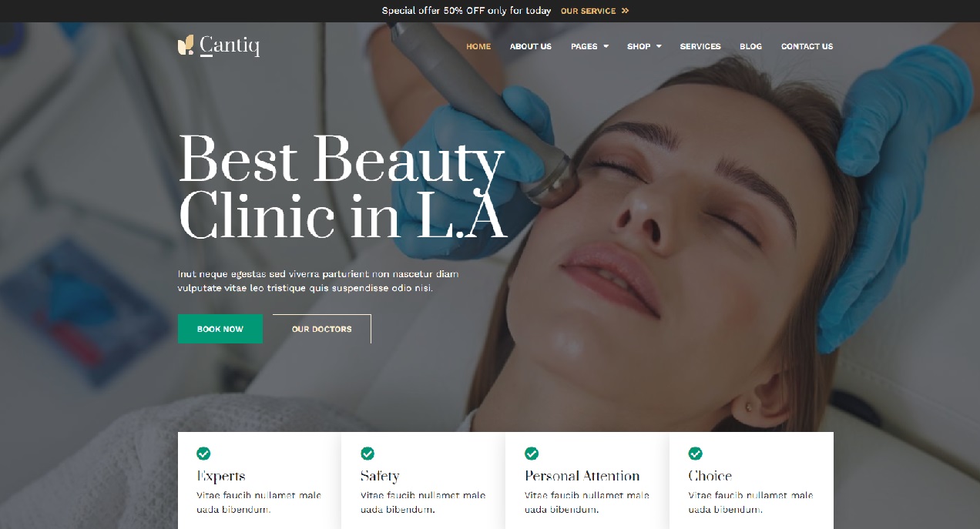980x529 pixels.
Task: Open the Contact Us page
Action: click(807, 46)
